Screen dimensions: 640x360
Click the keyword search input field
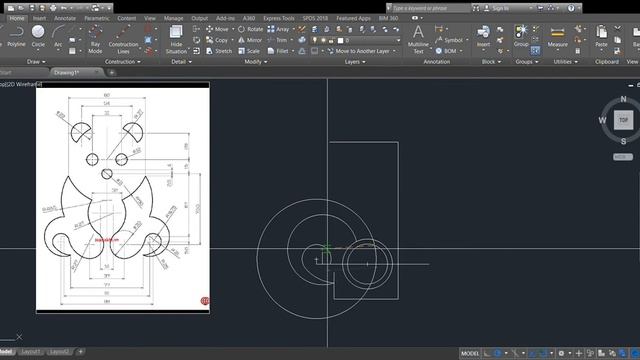pyautogui.click(x=431, y=8)
